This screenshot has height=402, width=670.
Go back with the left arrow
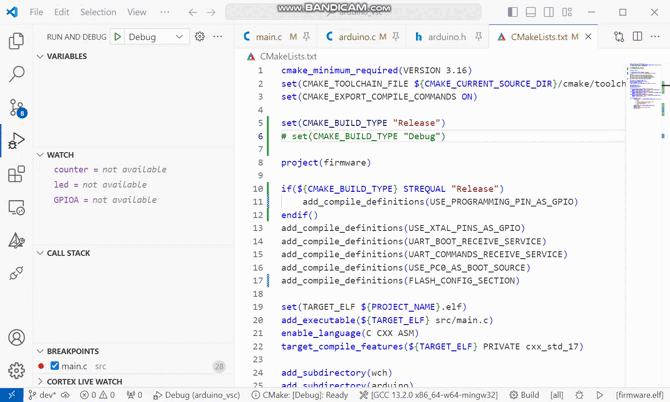pyautogui.click(x=193, y=12)
